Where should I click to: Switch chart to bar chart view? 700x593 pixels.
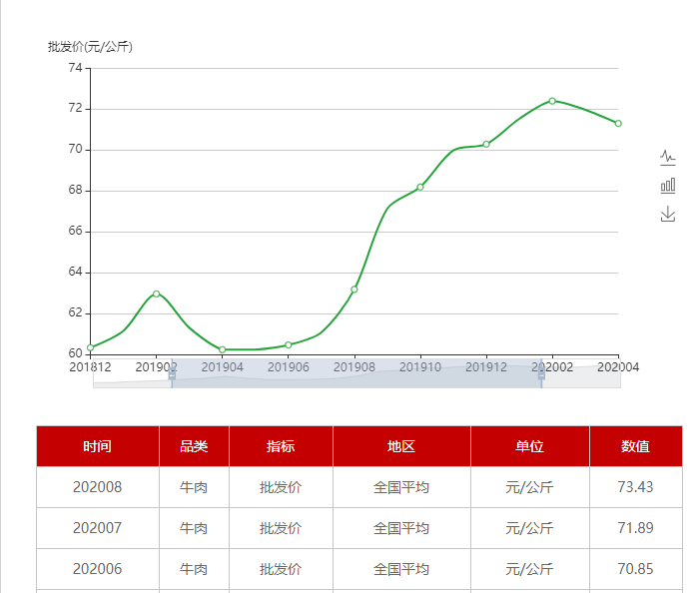tap(668, 186)
